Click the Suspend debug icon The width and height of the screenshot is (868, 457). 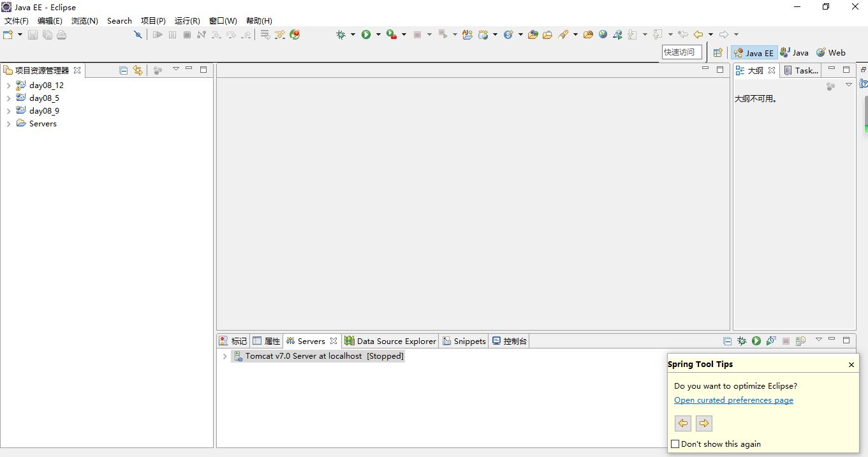(172, 34)
